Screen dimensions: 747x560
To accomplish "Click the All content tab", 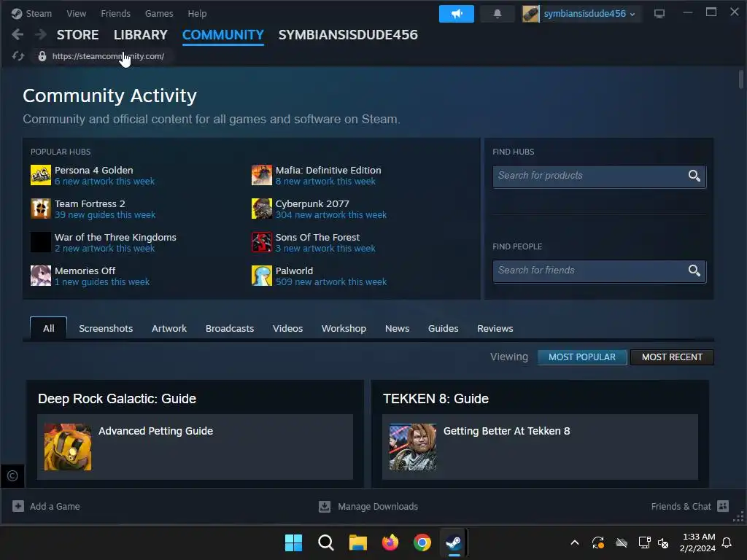I will tap(49, 328).
